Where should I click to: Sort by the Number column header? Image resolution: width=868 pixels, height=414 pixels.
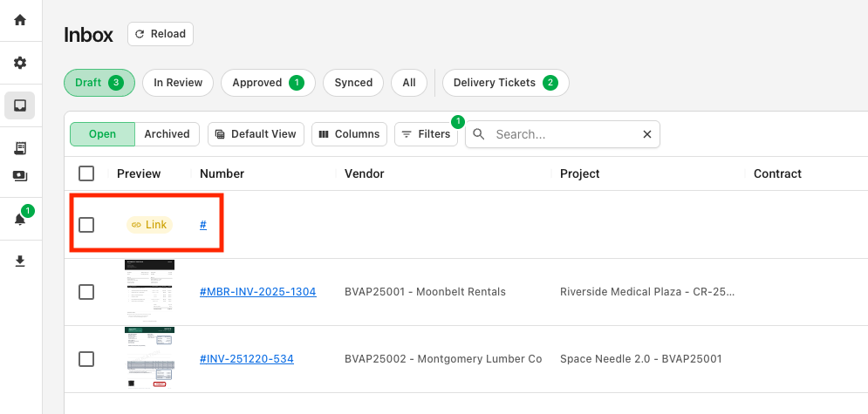click(x=222, y=173)
